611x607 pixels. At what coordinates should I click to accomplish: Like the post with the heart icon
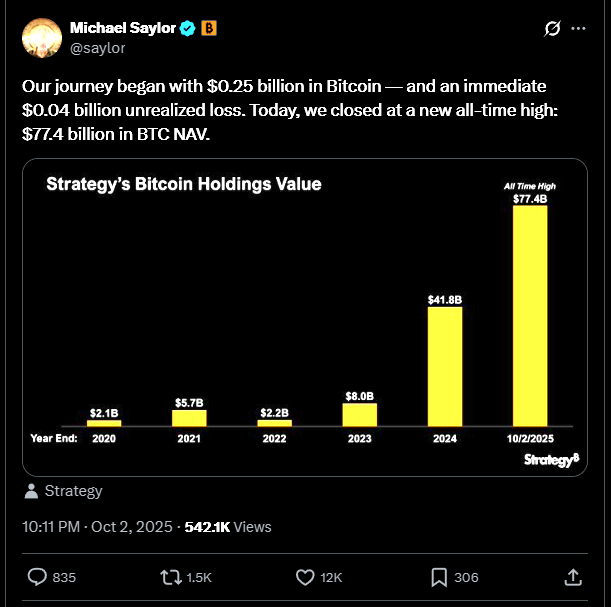(x=306, y=577)
